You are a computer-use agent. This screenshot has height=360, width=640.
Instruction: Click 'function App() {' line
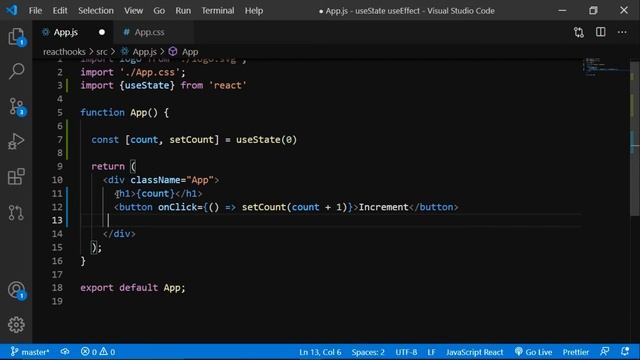pyautogui.click(x=124, y=113)
